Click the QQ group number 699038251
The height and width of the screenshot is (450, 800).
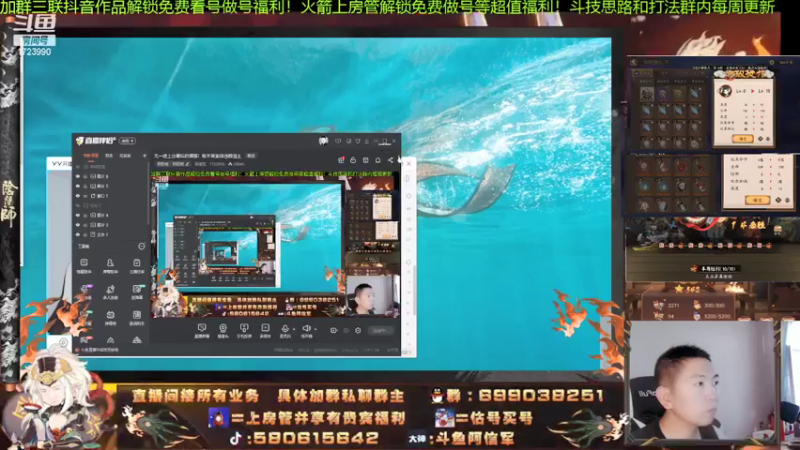tap(541, 395)
